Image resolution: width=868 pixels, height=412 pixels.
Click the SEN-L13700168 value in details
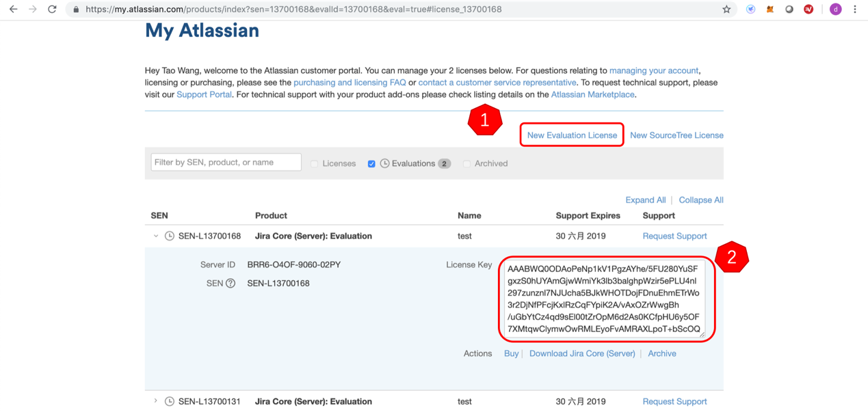pos(278,284)
